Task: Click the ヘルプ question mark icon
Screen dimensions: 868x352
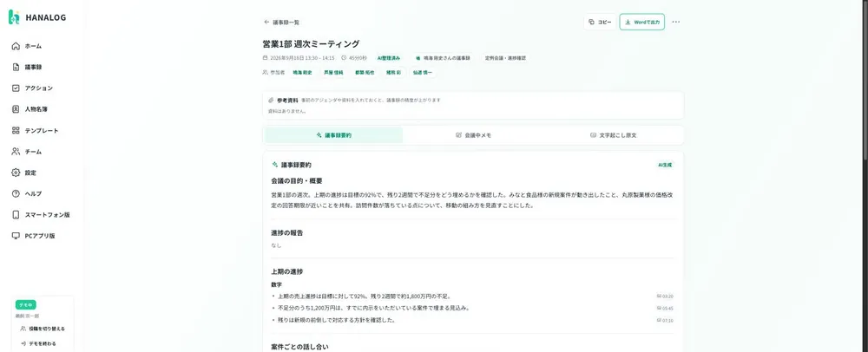Action: tap(16, 193)
